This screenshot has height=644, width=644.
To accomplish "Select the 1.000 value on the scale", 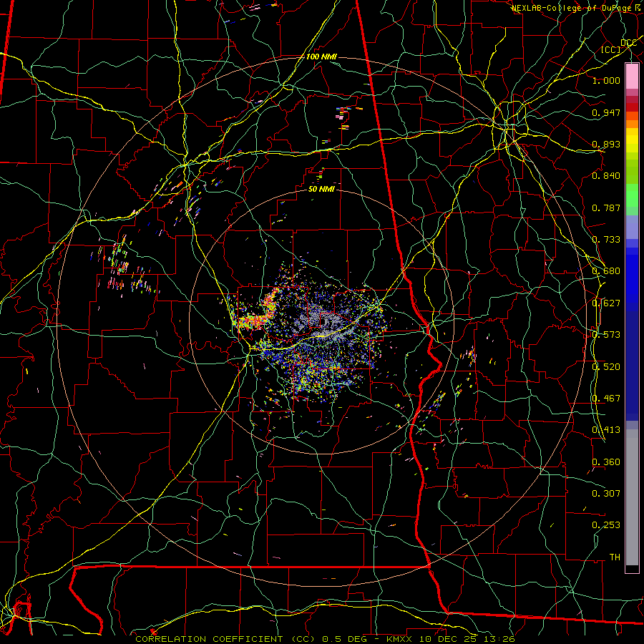I will tap(606, 80).
